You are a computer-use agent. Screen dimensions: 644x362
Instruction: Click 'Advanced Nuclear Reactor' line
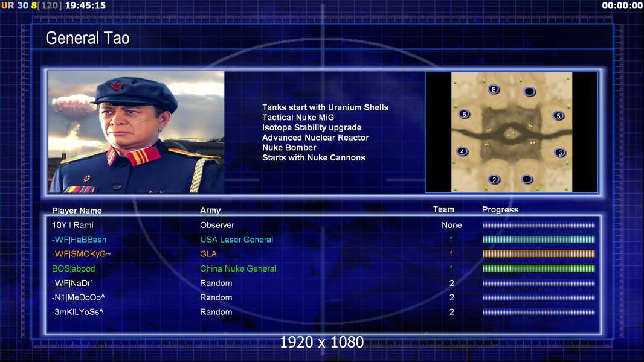[315, 138]
